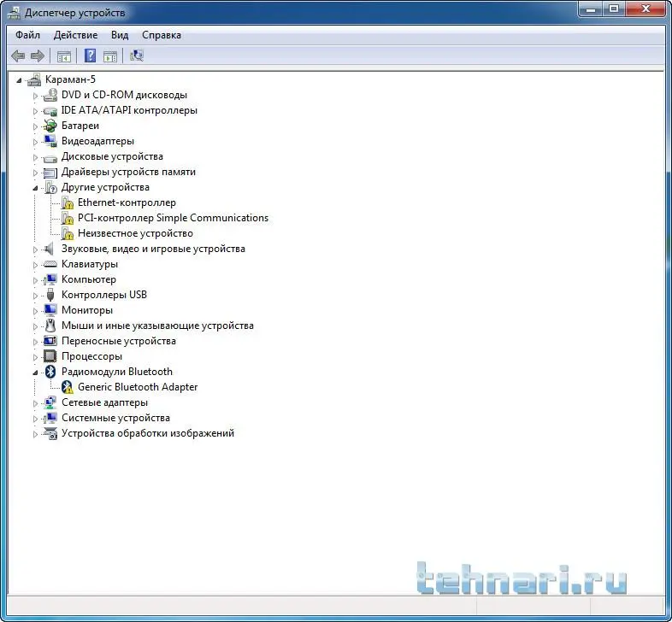Screen dimensions: 672x622
Task: Click the Ethernet-контроллер warning icon
Action: click(x=67, y=202)
